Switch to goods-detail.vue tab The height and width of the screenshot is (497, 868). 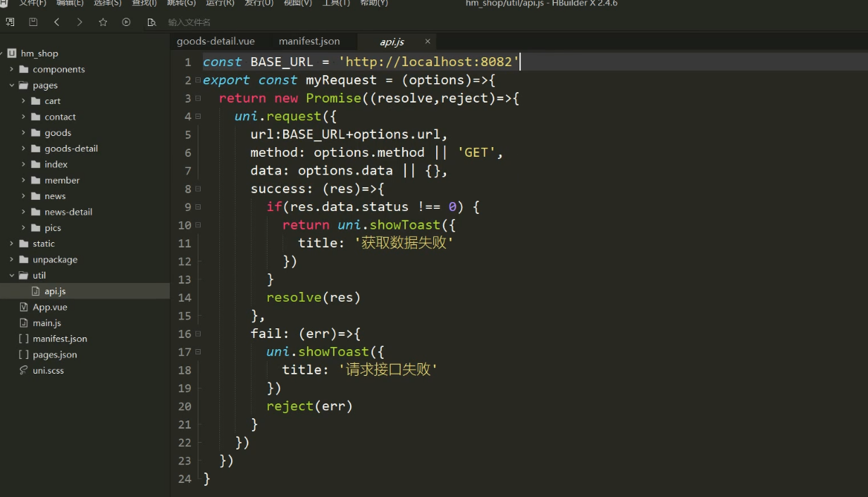point(216,41)
